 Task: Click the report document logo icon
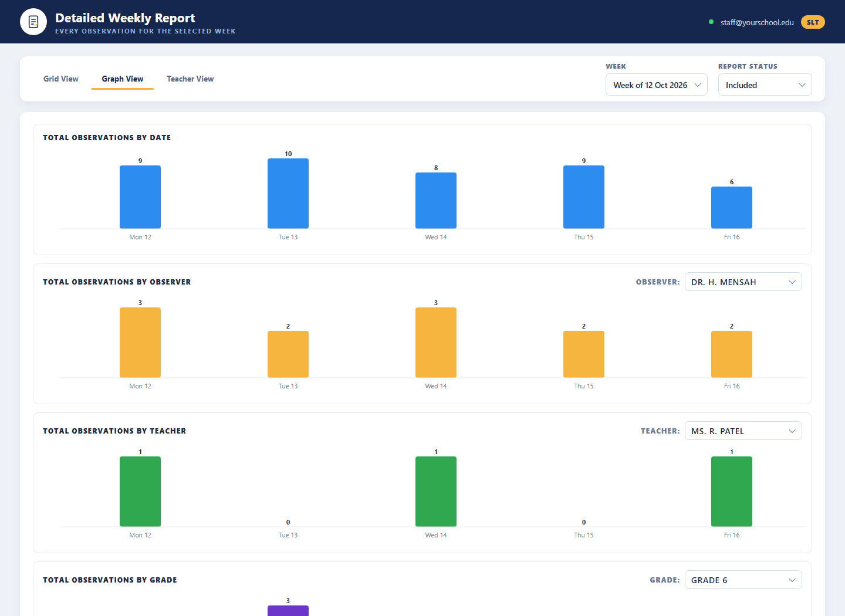33,22
